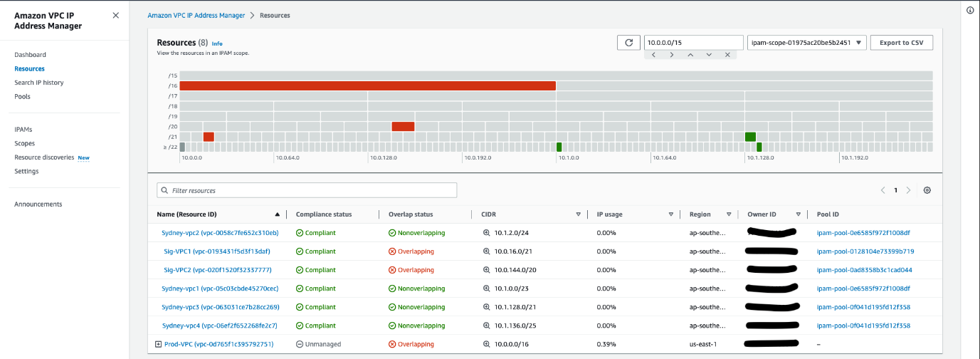Expand the Prod-VPC row
This screenshot has height=359, width=980.
(x=158, y=344)
